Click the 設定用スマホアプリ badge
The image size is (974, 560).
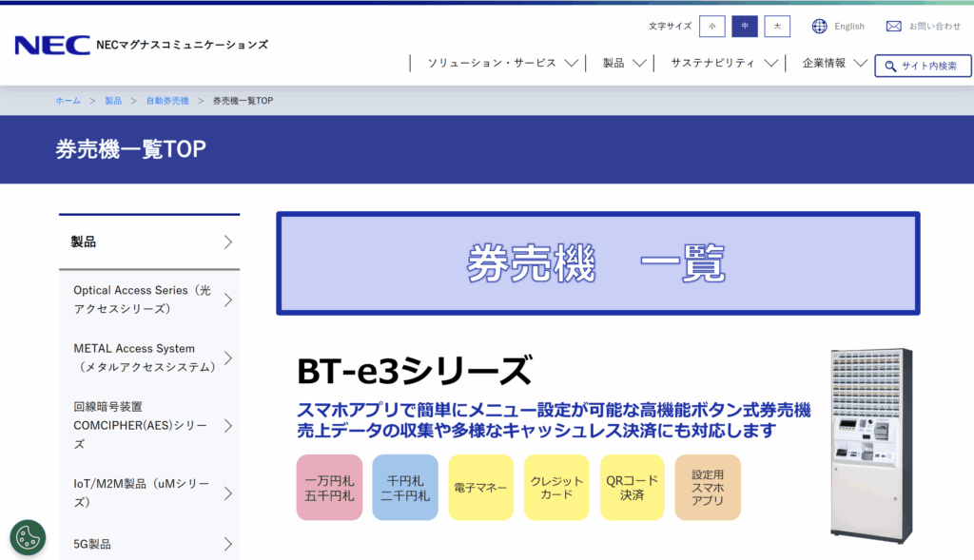point(708,488)
